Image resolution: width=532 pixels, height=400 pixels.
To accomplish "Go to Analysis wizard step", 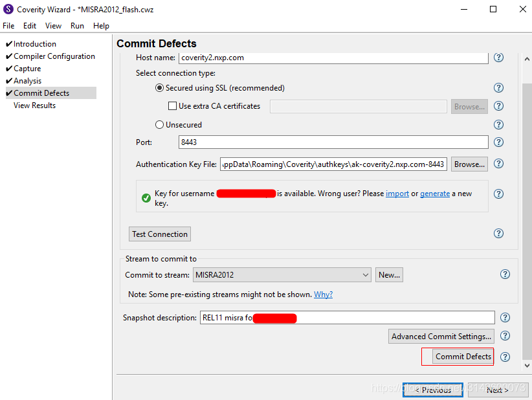I will pyautogui.click(x=27, y=81).
